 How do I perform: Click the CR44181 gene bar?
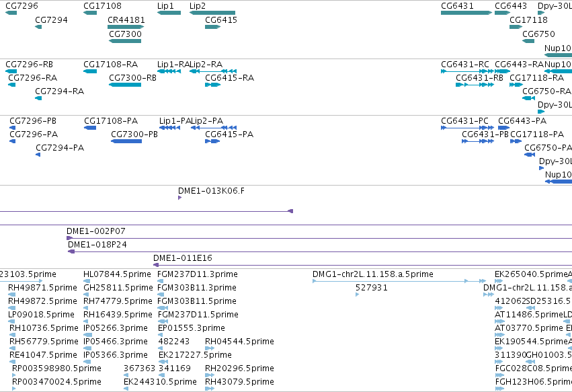[x=126, y=27]
